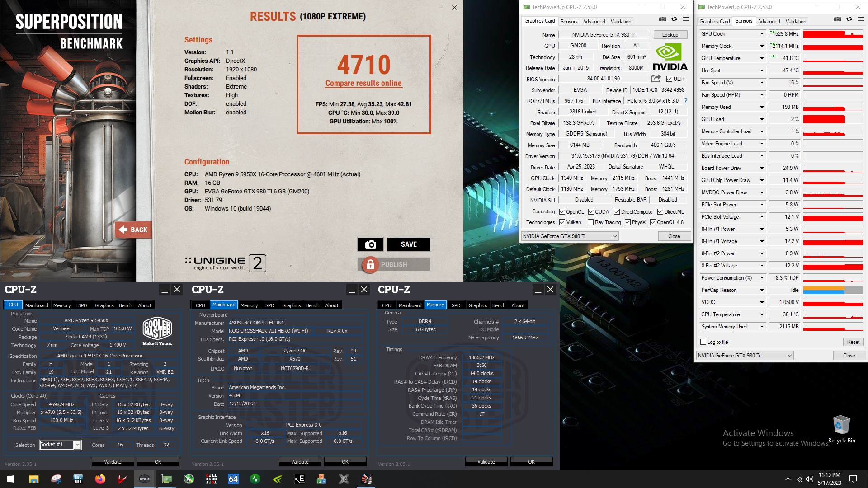Click the Superposition screenshot camera button
Screen dimensions: 868x488
pyautogui.click(x=370, y=244)
